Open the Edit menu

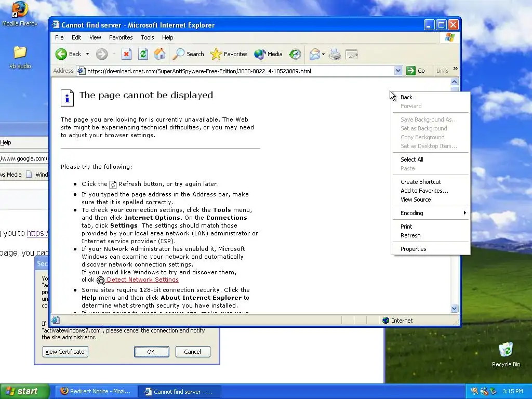point(76,37)
